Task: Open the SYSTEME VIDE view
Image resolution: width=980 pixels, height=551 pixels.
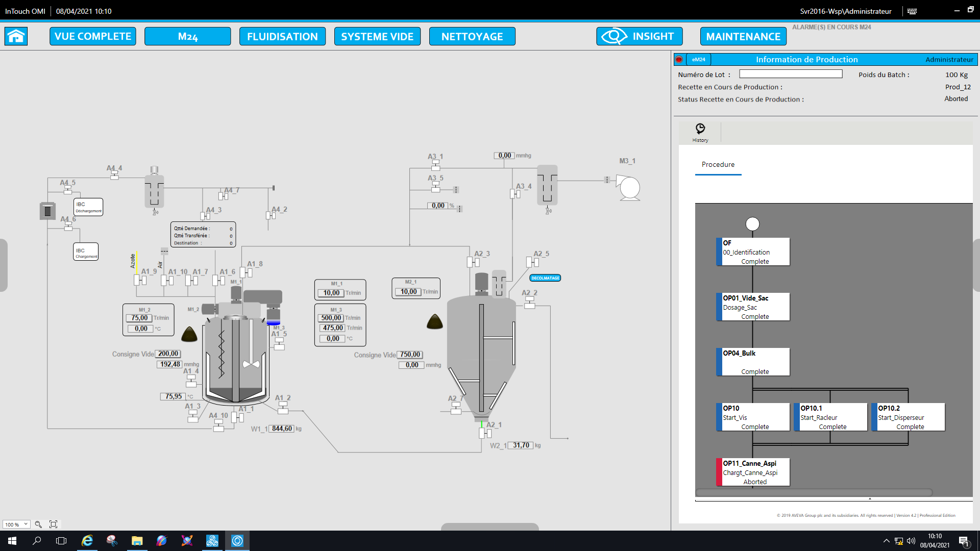Action: point(377,36)
